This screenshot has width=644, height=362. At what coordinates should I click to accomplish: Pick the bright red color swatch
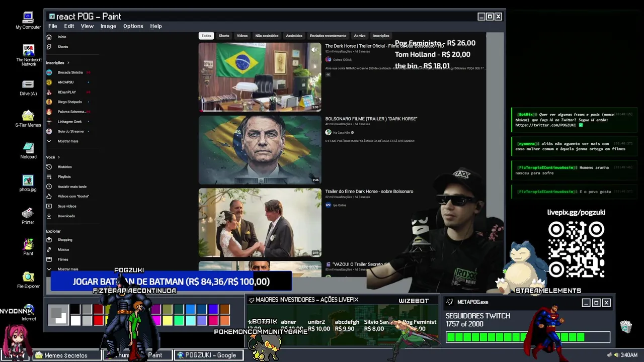click(x=98, y=320)
